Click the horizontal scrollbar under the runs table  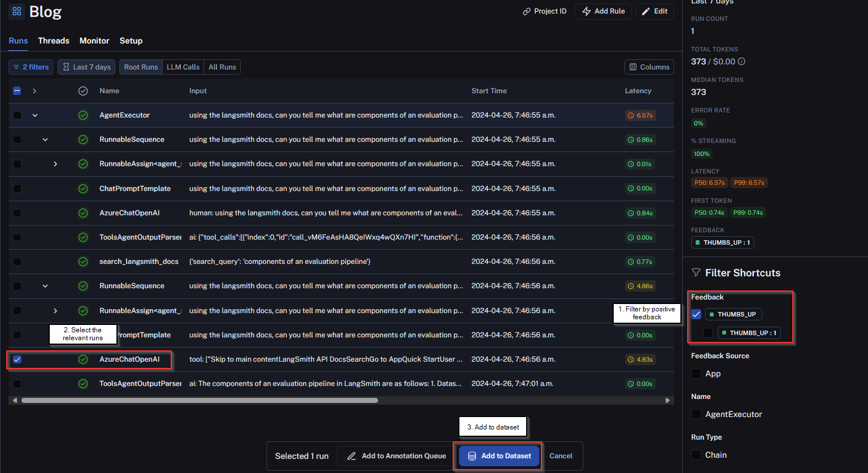[x=199, y=400]
